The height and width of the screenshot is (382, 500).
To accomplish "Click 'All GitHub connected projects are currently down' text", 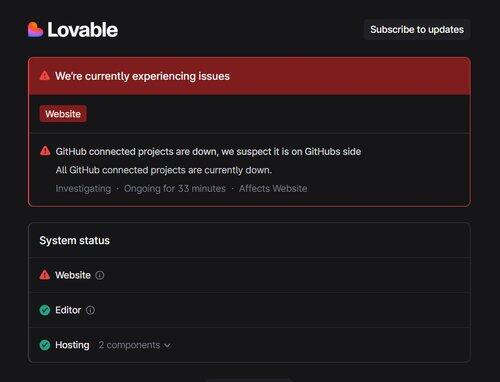I will pyautogui.click(x=164, y=170).
